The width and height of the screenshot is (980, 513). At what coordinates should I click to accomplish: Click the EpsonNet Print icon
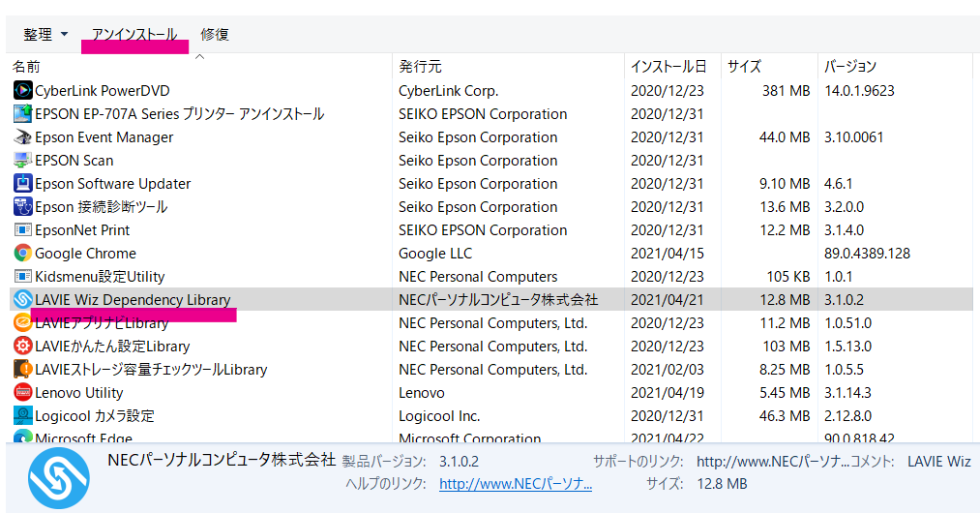pyautogui.click(x=22, y=229)
